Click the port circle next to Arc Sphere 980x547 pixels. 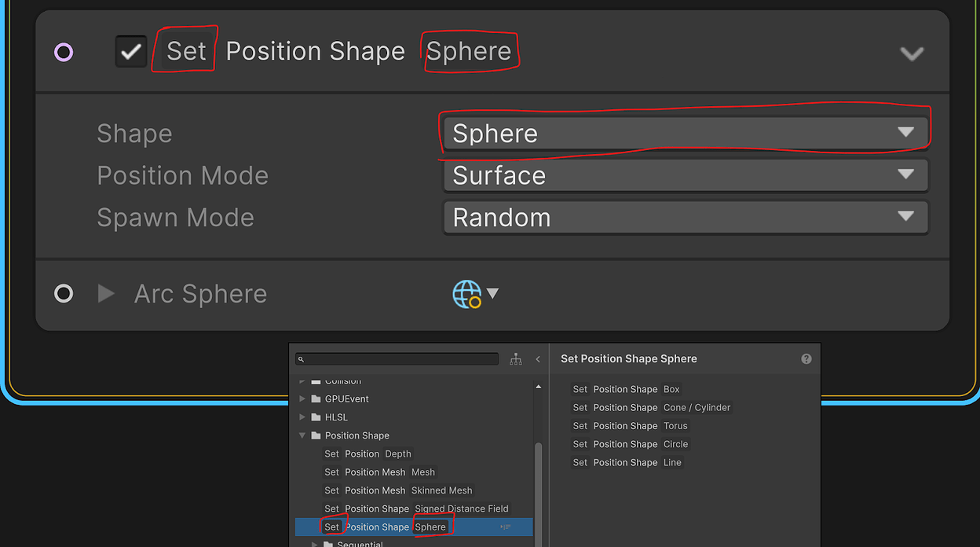pyautogui.click(x=63, y=293)
